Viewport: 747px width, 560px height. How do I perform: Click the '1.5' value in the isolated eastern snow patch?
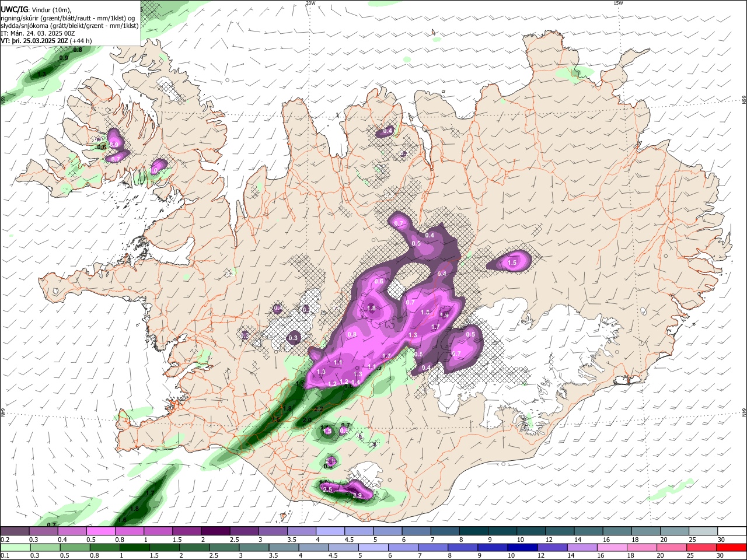tap(512, 263)
